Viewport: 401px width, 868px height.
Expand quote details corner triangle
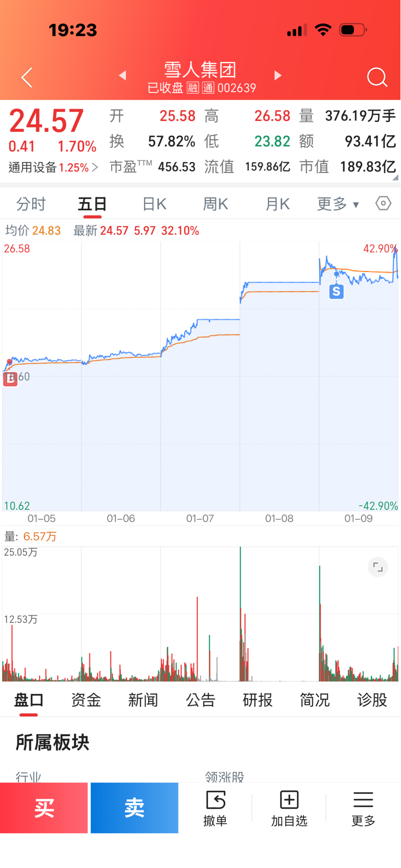pyautogui.click(x=396, y=178)
